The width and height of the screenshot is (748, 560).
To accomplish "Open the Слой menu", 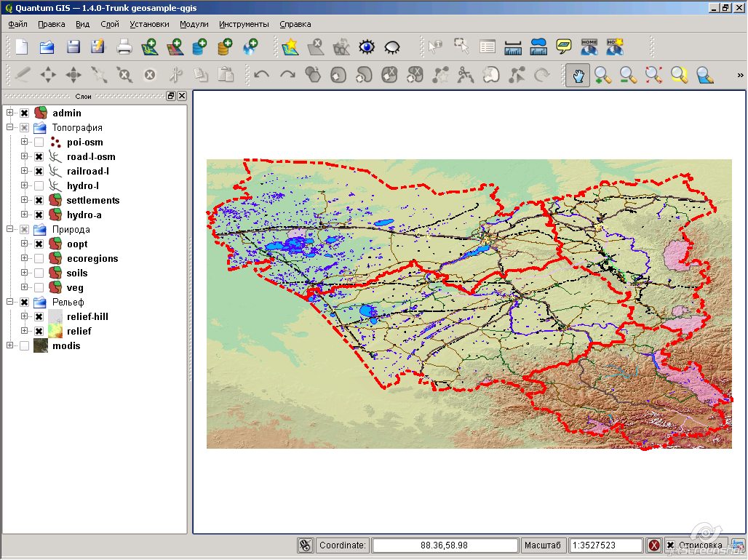I will pyautogui.click(x=110, y=24).
